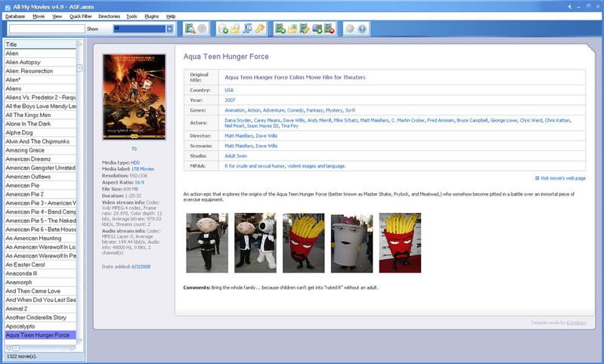The height and width of the screenshot is (364, 604).
Task: Open the Movie menu
Action: point(39,16)
